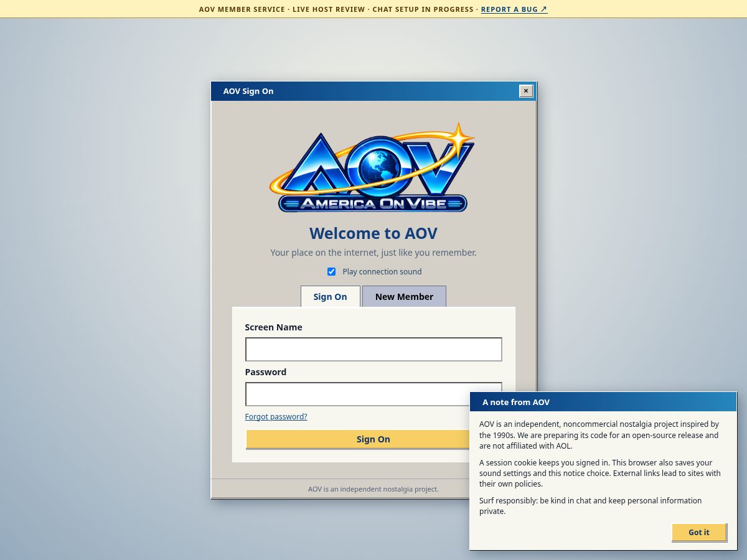Image resolution: width=747 pixels, height=560 pixels.
Task: Focus the Screen Name input field
Action: 374,349
